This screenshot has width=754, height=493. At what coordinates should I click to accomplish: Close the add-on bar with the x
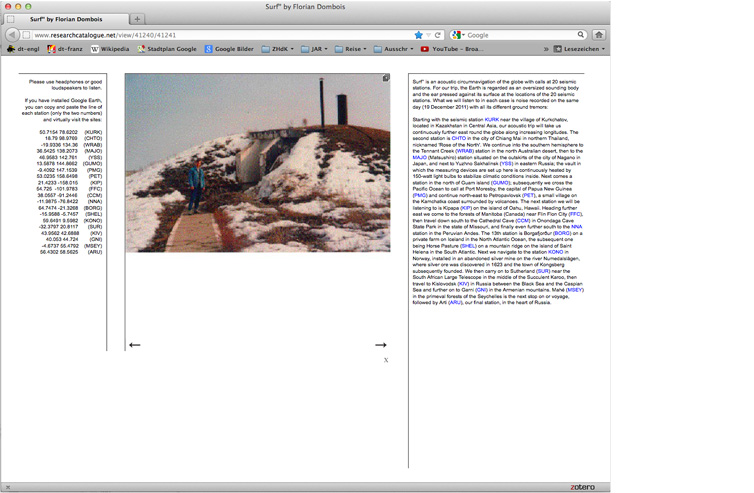(8, 487)
